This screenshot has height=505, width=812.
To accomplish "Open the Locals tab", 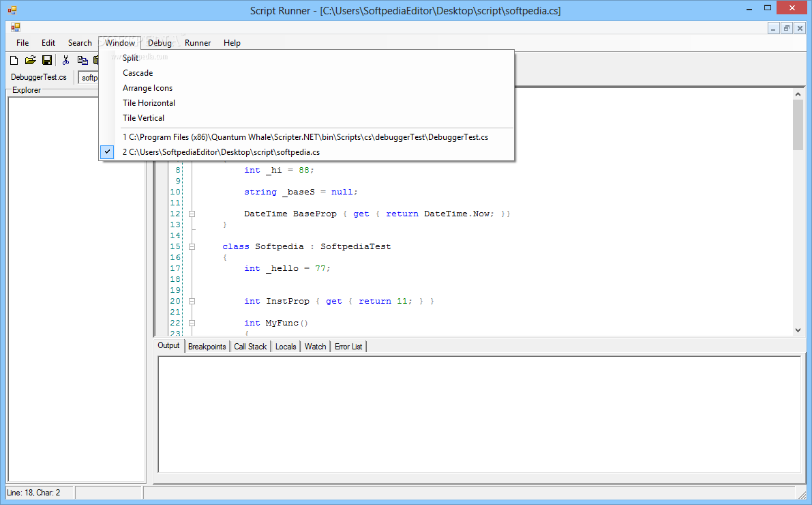I will click(x=286, y=347).
